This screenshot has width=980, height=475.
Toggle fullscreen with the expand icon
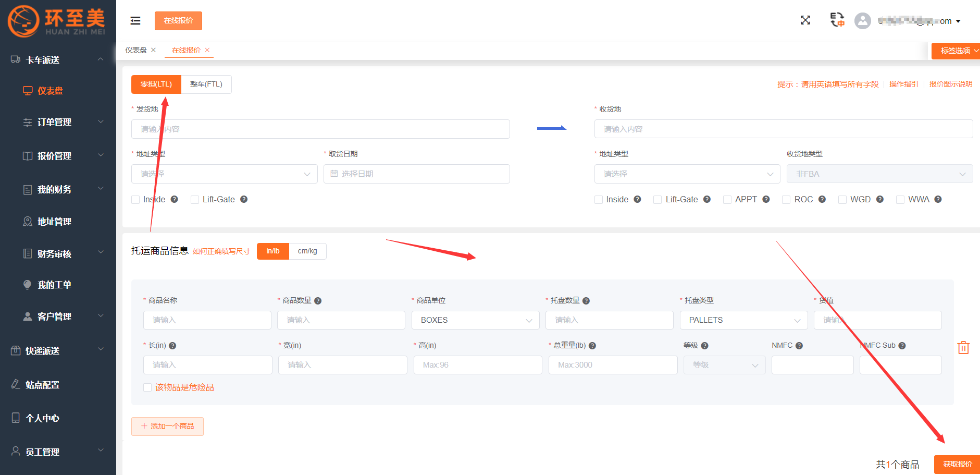(x=805, y=20)
